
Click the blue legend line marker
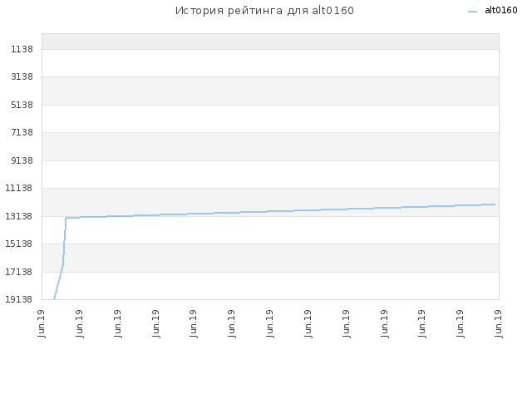pyautogui.click(x=472, y=12)
